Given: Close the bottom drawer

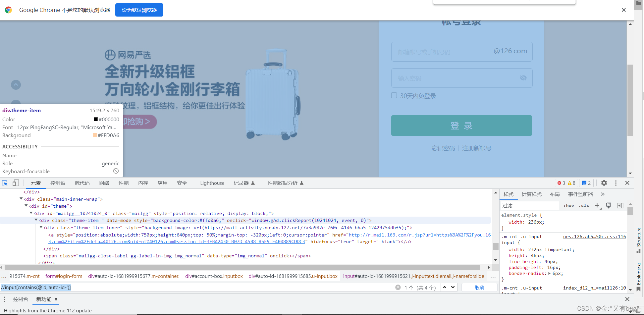Looking at the screenshot, I should [627, 299].
